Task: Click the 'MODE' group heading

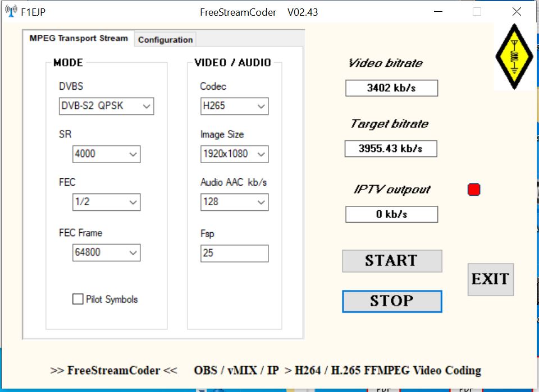Action: pyautogui.click(x=68, y=63)
